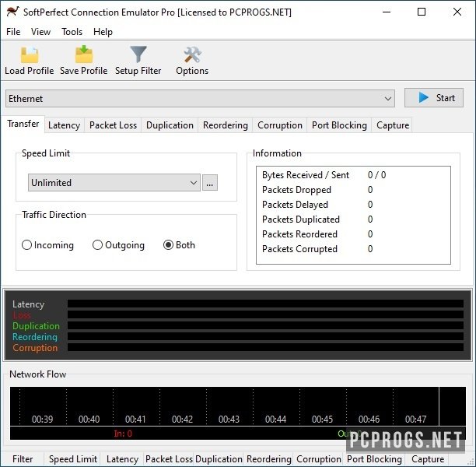Click Duplication in status bar

click(x=219, y=458)
